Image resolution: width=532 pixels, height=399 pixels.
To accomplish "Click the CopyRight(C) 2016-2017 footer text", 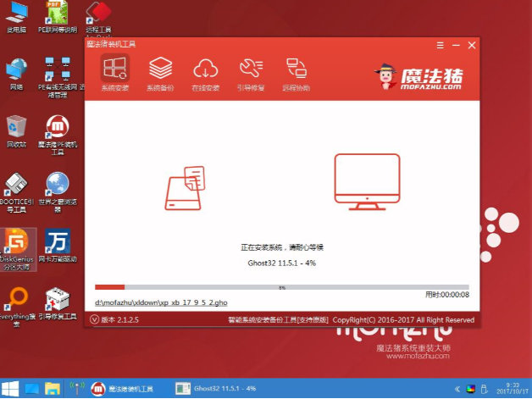I will tap(403, 320).
